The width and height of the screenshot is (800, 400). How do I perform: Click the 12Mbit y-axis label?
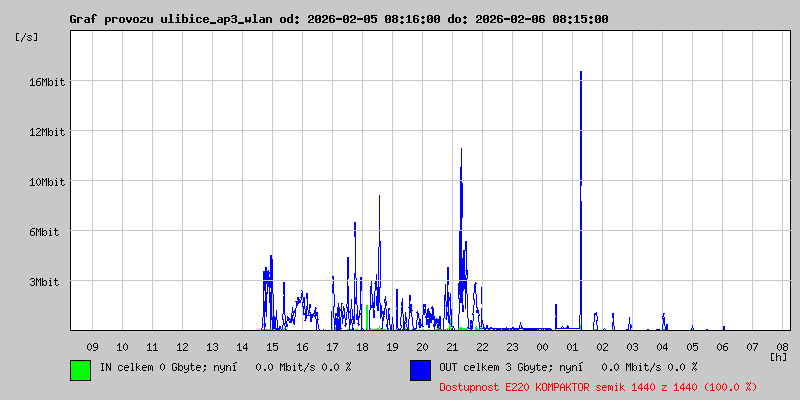point(46,132)
